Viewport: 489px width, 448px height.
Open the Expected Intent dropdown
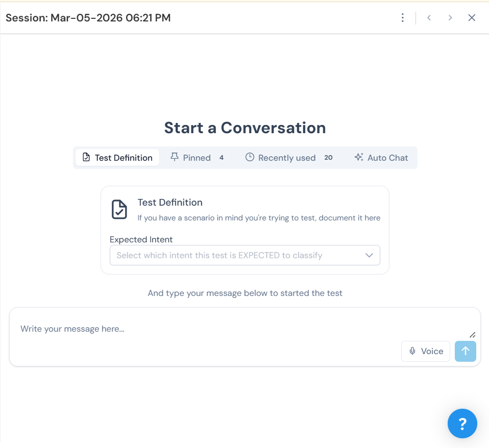coord(237,255)
